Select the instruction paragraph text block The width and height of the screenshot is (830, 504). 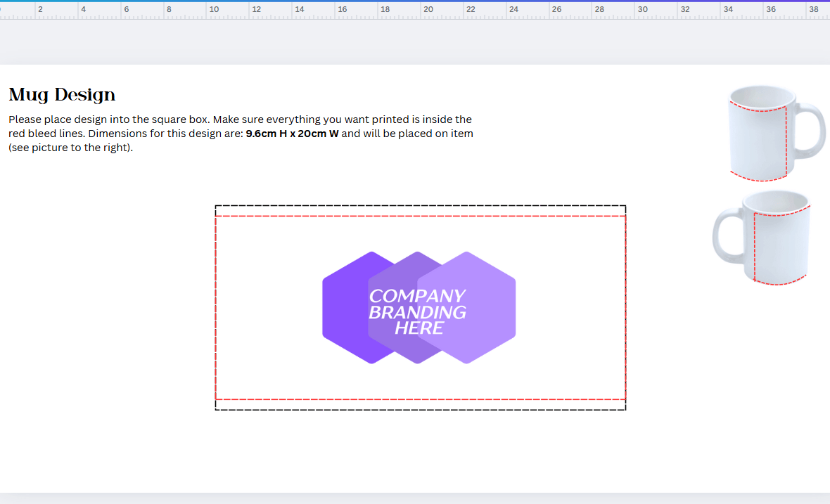239,134
